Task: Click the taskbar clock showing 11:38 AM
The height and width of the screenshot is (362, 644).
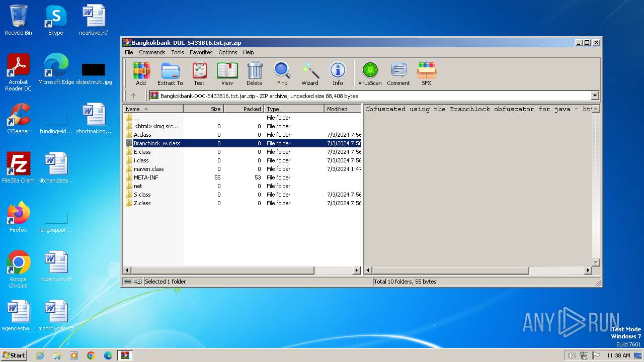Action: click(618, 355)
